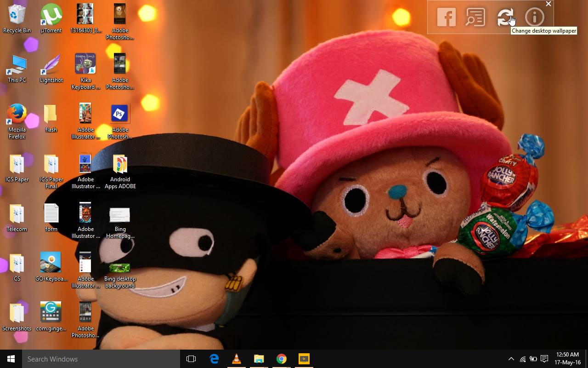Launch µTorrent from the desktop
The image size is (588, 368).
coord(51,14)
